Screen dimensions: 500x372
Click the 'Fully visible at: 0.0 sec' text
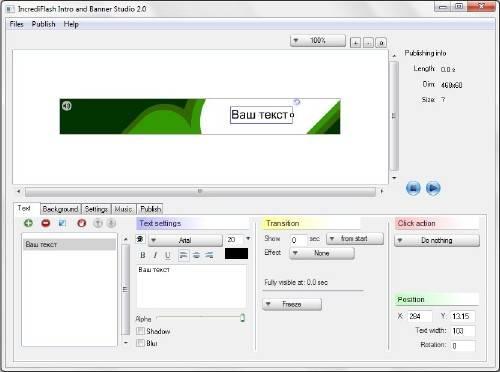[296, 283]
